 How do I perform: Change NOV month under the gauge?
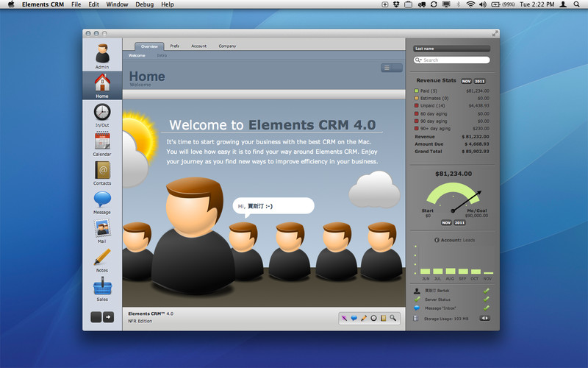(x=446, y=223)
